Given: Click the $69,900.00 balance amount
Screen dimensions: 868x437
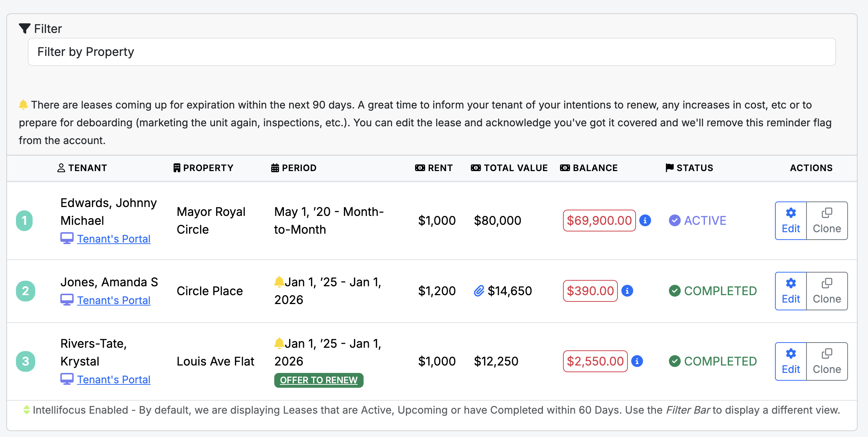Looking at the screenshot, I should 599,221.
